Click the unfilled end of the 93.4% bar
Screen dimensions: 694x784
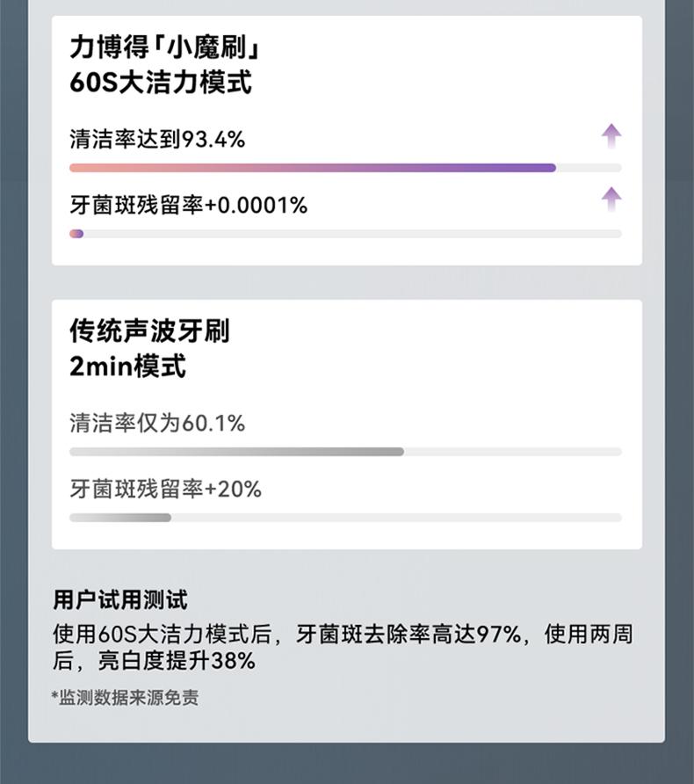click(x=589, y=168)
